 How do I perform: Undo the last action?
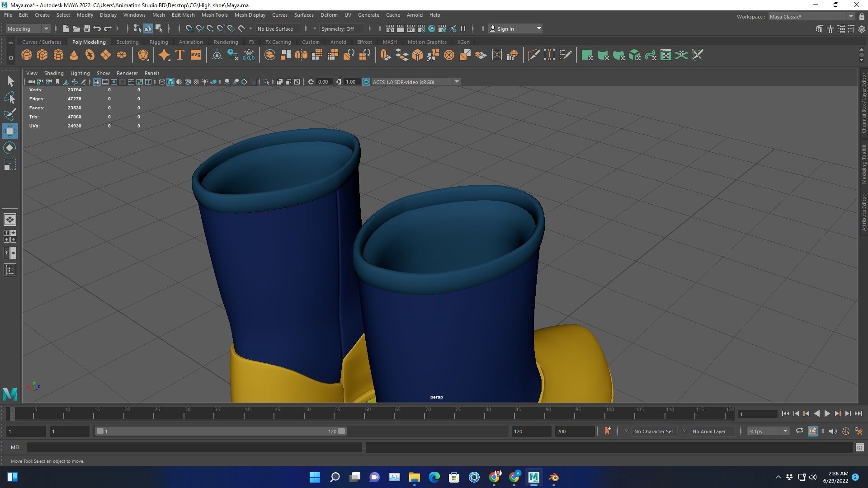97,28
